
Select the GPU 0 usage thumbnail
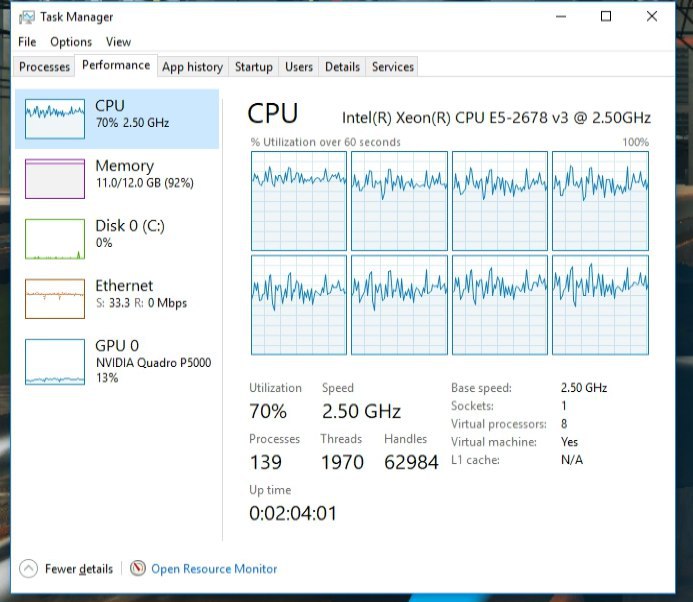coord(55,362)
